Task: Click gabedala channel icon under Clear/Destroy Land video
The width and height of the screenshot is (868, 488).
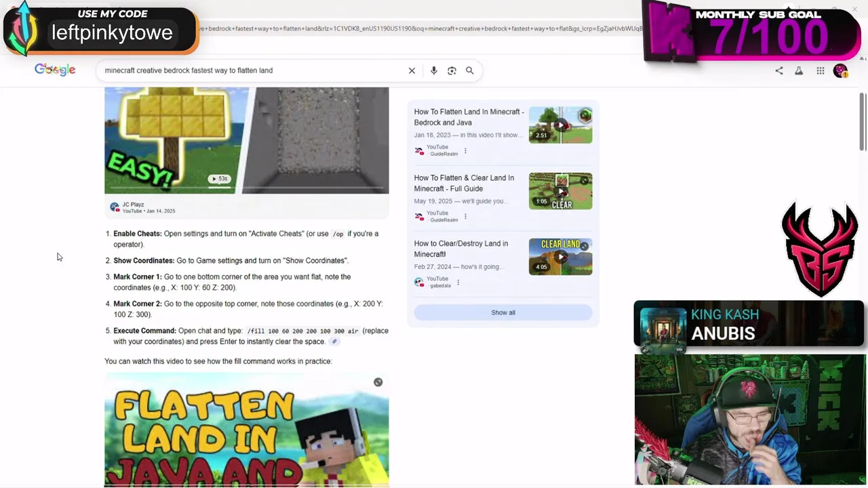Action: [419, 282]
